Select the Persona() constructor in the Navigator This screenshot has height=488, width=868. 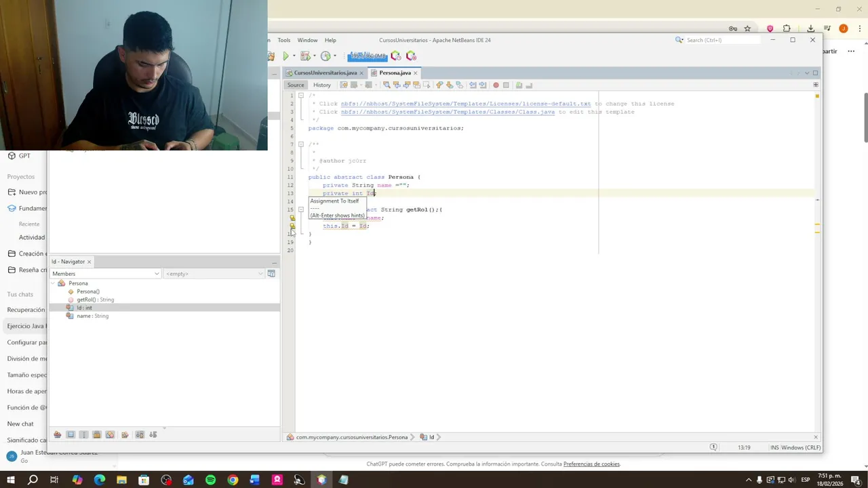pyautogui.click(x=88, y=291)
